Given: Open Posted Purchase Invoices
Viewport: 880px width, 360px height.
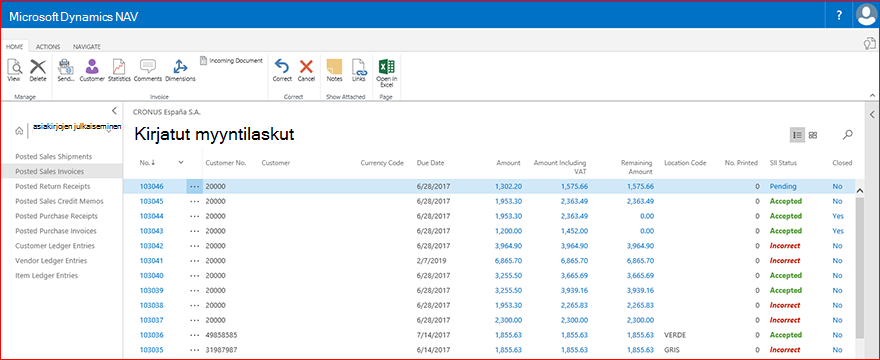Looking at the screenshot, I should point(56,231).
